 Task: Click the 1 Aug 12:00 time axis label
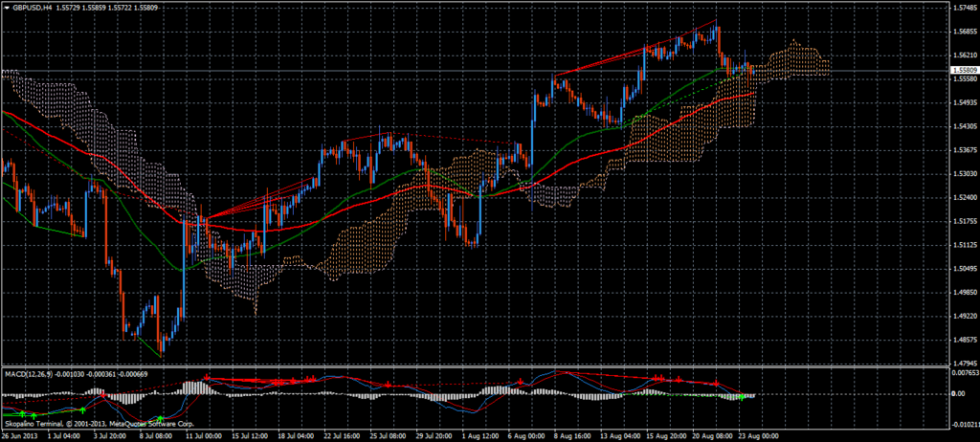coord(480,434)
